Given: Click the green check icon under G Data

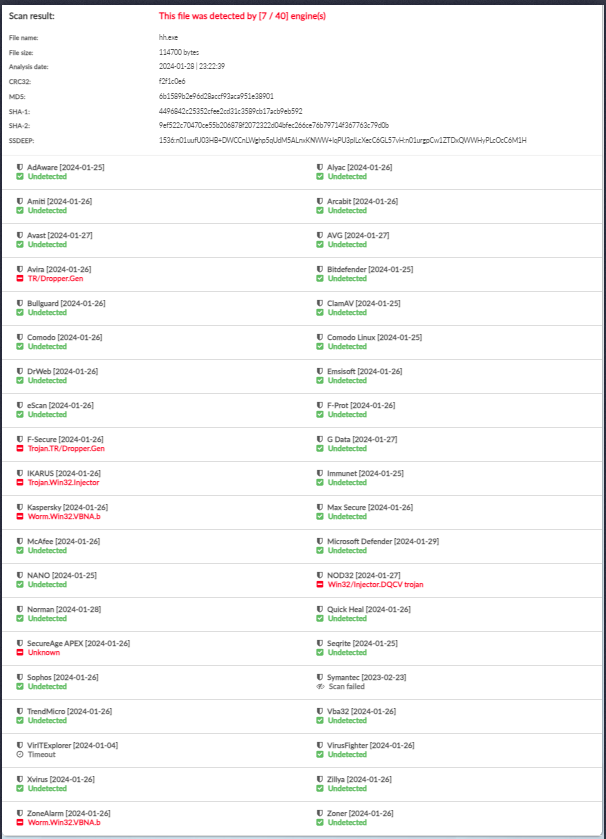Looking at the screenshot, I should [x=320, y=448].
